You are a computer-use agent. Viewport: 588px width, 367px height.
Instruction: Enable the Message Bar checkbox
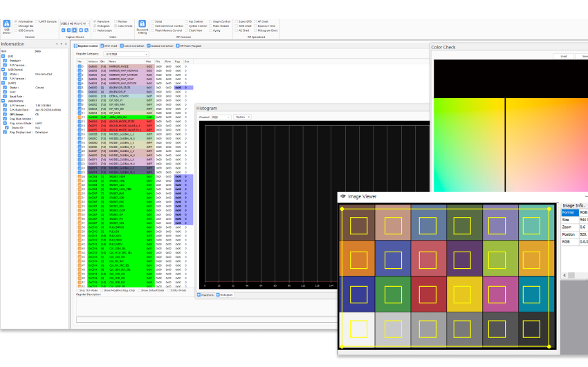pyautogui.click(x=16, y=26)
